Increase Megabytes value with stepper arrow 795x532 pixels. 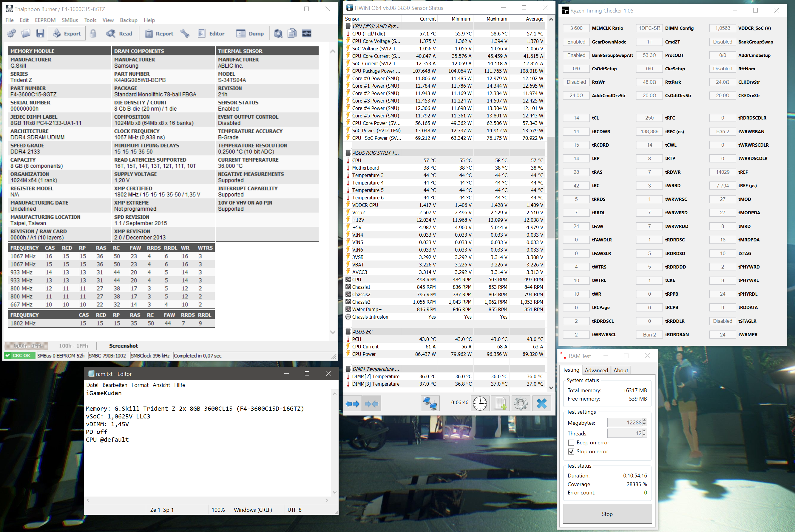coord(644,420)
